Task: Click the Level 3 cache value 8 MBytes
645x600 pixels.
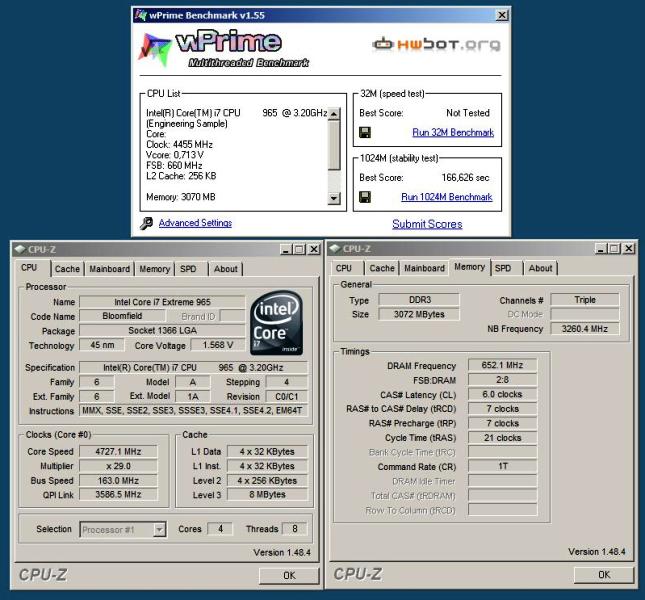Action: (267, 494)
